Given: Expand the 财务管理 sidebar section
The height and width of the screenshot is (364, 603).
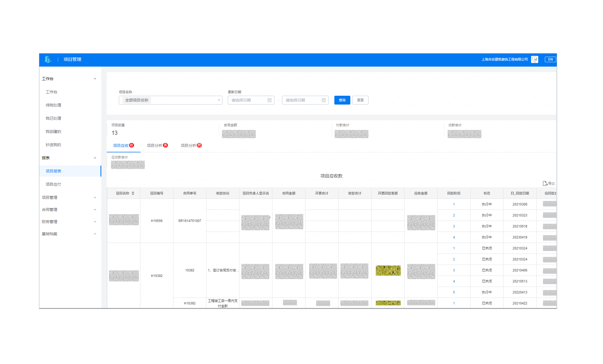Looking at the screenshot, I should 95,222.
